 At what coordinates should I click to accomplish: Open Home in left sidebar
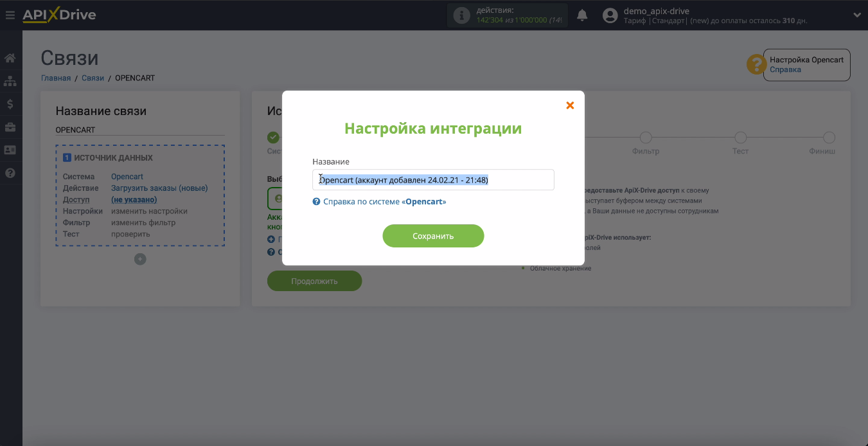(x=10, y=58)
